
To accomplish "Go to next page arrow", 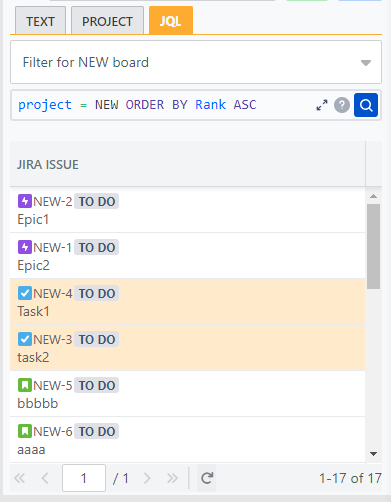I will (147, 478).
